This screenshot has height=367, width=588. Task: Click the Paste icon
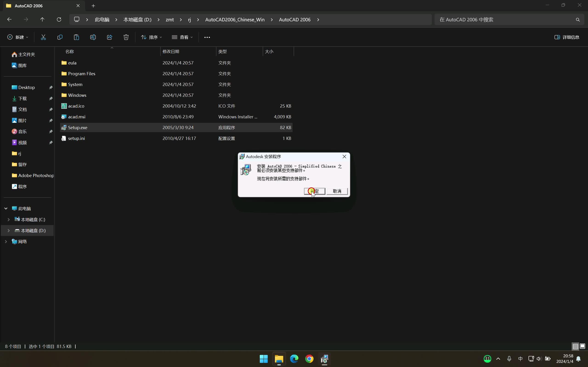pos(76,37)
